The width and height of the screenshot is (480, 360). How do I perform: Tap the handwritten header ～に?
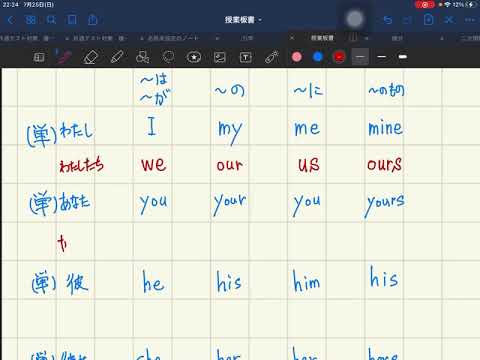(x=308, y=91)
